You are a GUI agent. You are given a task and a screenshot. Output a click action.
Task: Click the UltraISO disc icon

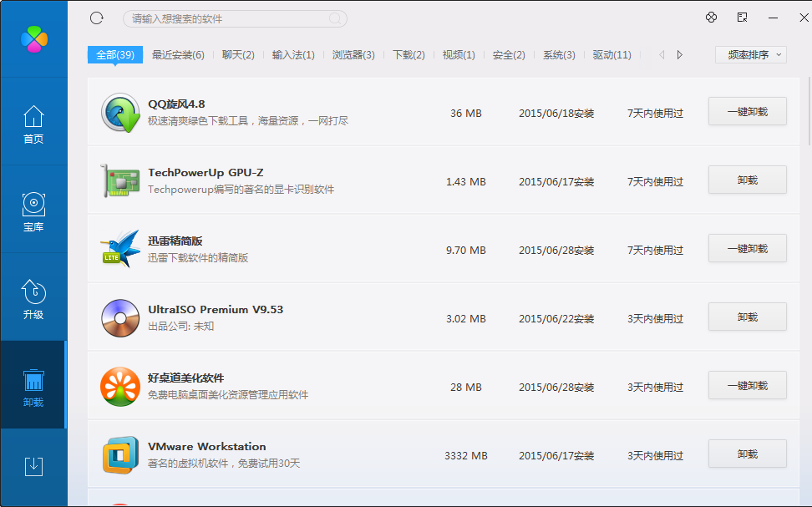[x=120, y=318]
